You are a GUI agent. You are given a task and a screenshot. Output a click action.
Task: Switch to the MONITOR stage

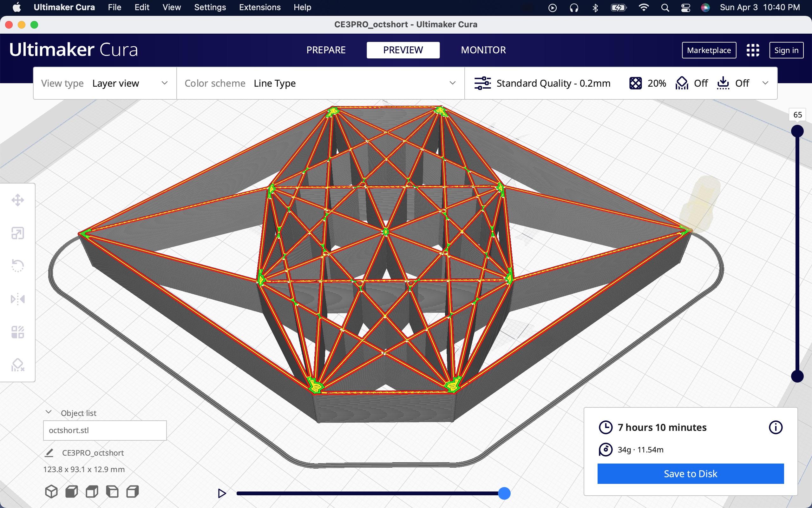tap(483, 50)
